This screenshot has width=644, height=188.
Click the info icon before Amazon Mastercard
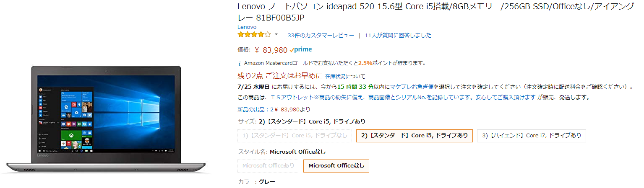click(x=240, y=64)
